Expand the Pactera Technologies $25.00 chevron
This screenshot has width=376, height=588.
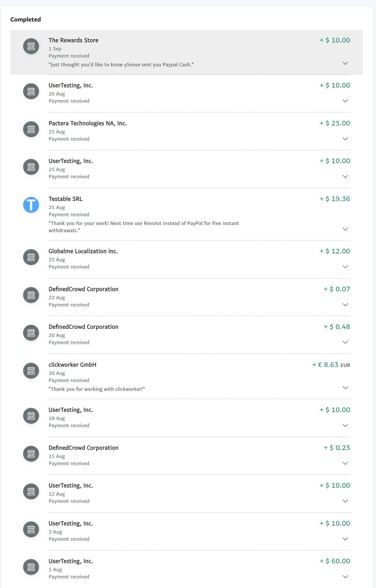click(x=345, y=139)
